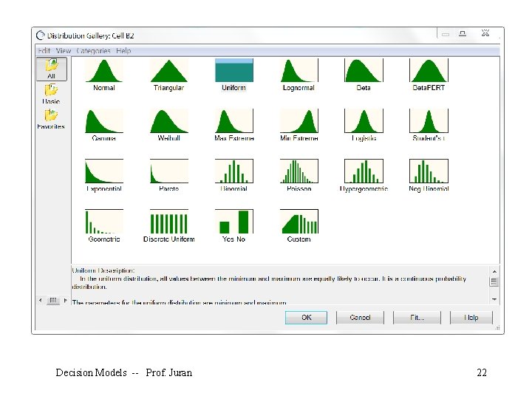This screenshot has width=532, height=399.
Task: Open the Basic category folder
Action: coord(51,94)
